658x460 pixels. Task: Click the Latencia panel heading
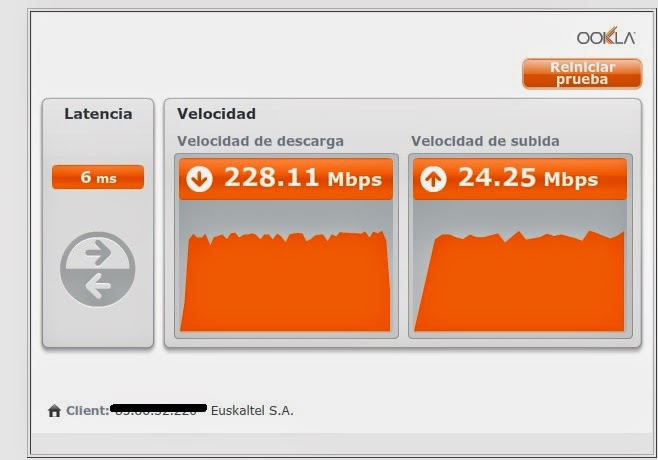tap(98, 114)
